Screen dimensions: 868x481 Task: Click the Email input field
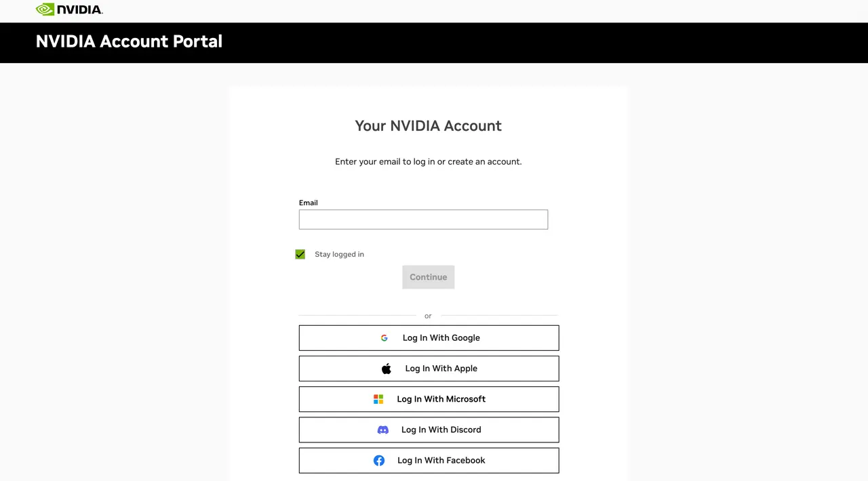[x=423, y=219]
